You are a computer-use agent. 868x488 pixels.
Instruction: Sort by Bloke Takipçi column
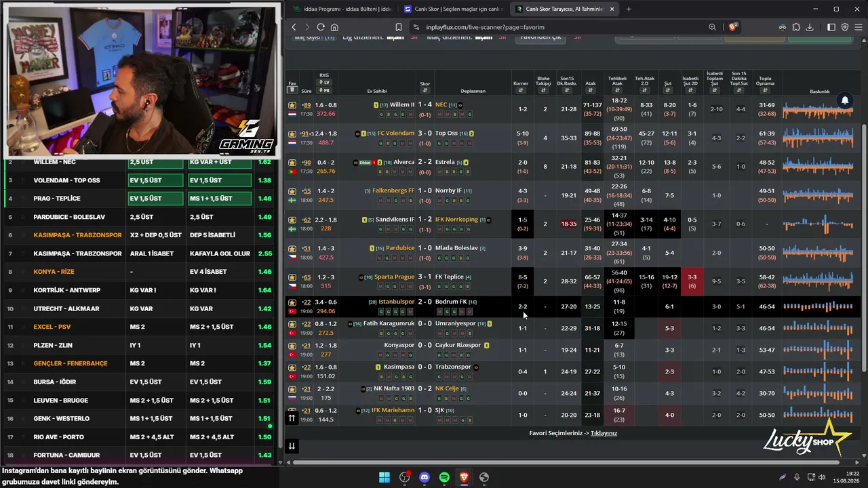544,91
